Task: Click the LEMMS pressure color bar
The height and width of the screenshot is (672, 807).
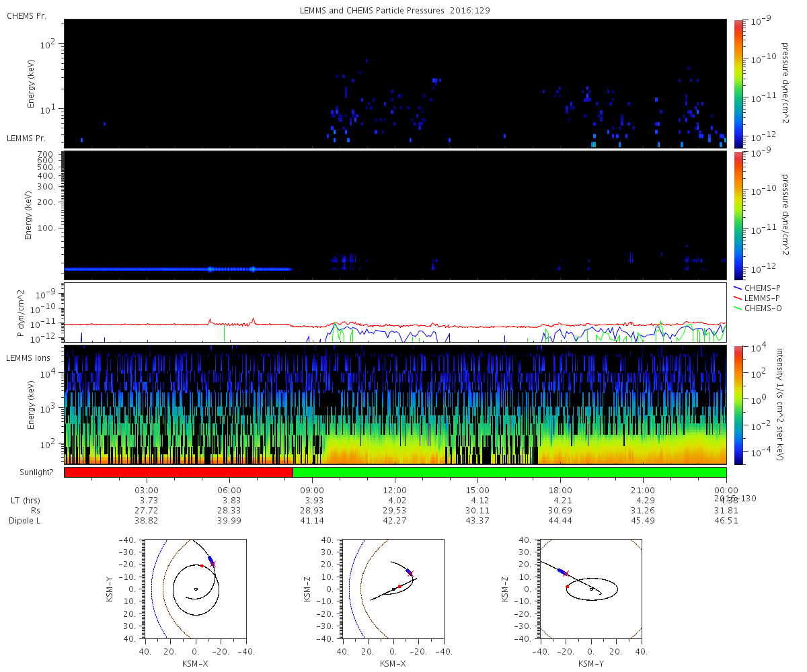Action: coord(738,215)
